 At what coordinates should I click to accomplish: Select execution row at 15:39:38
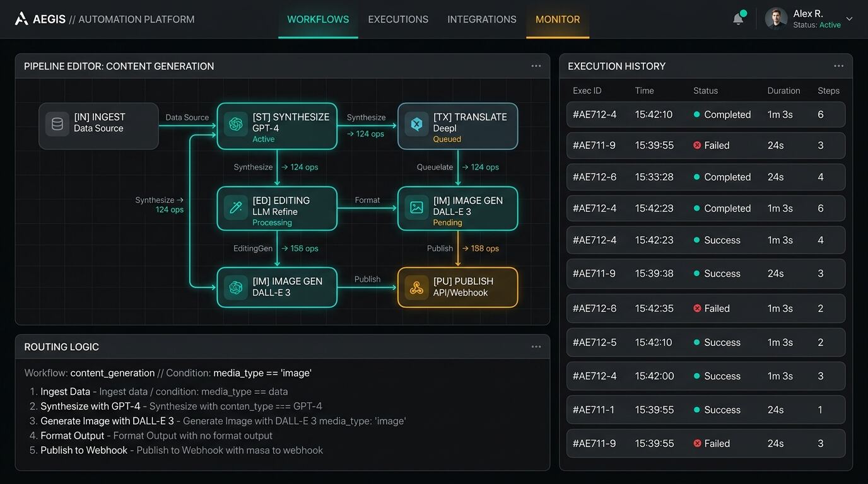pyautogui.click(x=706, y=274)
